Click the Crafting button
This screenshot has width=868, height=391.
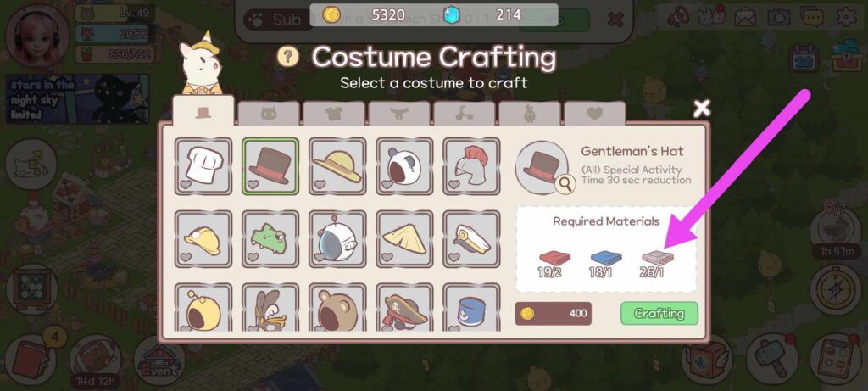659,314
